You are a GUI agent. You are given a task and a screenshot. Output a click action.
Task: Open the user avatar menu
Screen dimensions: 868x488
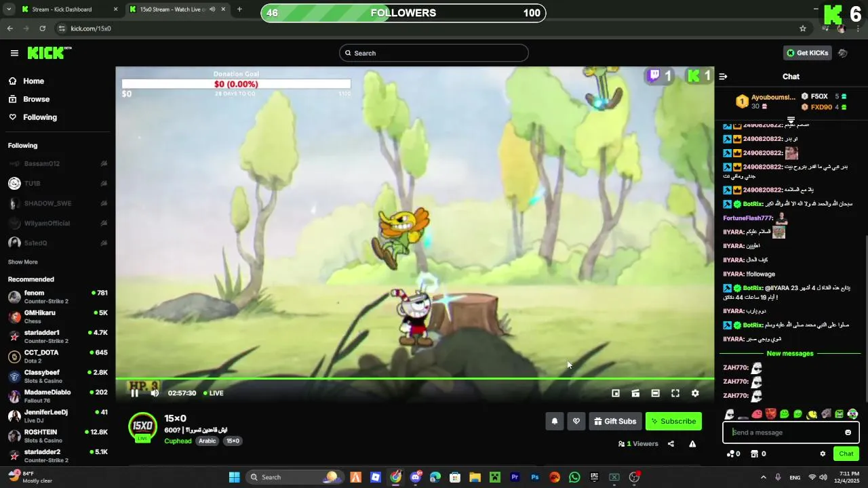pyautogui.click(x=843, y=53)
